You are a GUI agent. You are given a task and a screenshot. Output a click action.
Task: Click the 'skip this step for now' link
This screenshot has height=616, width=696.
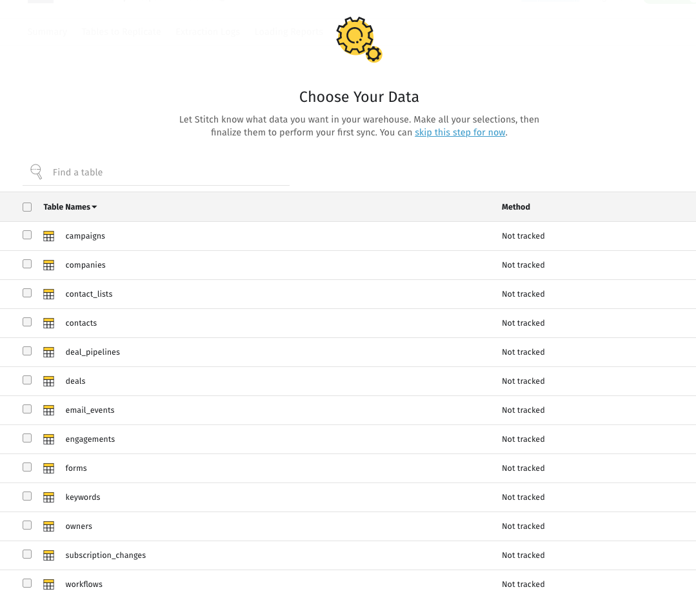click(460, 132)
